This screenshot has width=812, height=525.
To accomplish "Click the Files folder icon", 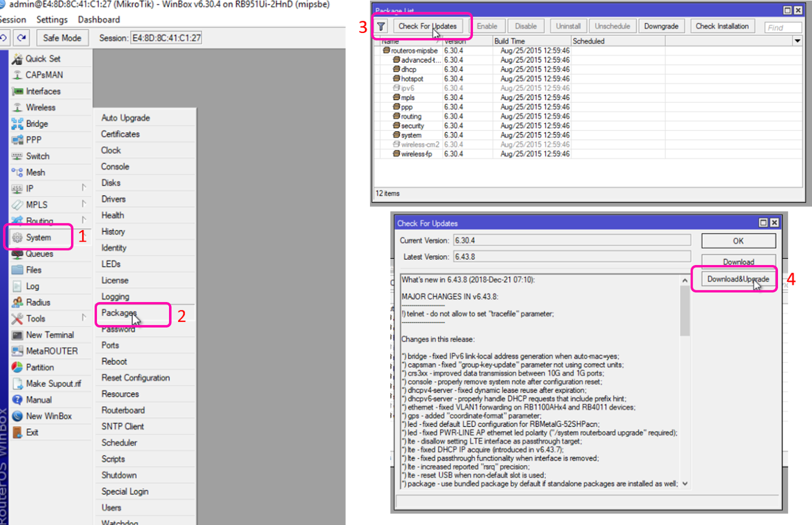I will click(17, 270).
